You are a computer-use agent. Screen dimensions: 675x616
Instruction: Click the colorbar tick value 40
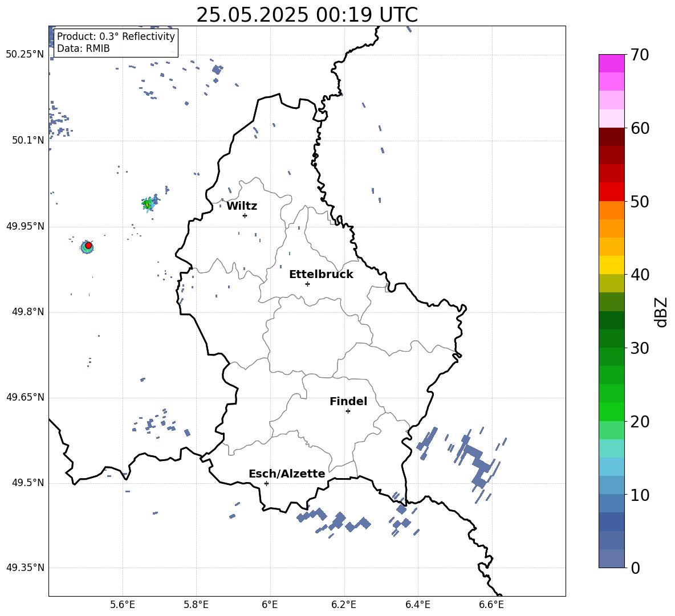click(x=640, y=275)
